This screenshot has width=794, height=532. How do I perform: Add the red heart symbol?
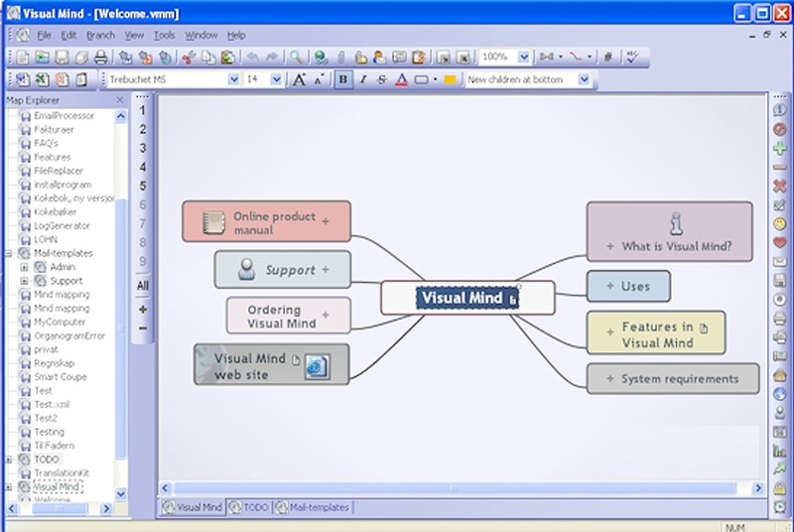(780, 242)
